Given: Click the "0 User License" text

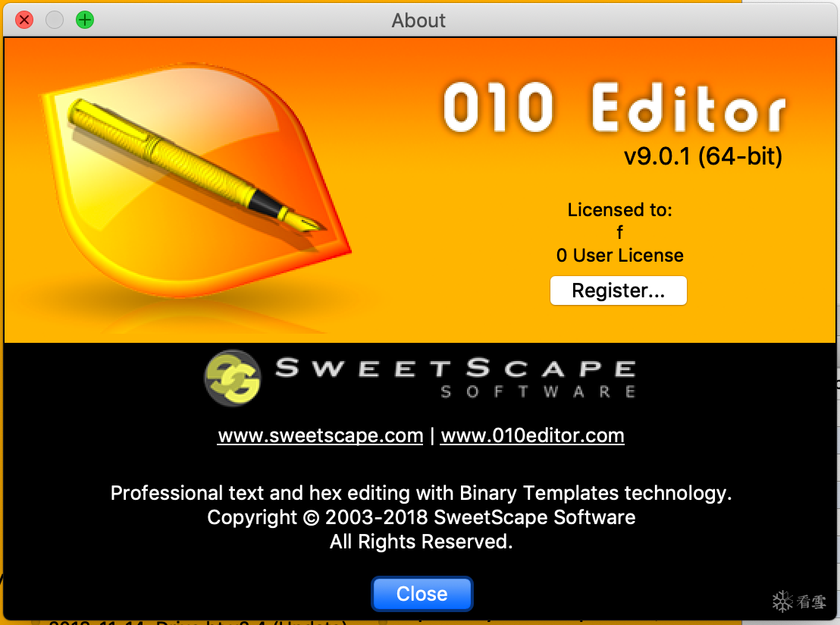Looking at the screenshot, I should [620, 255].
